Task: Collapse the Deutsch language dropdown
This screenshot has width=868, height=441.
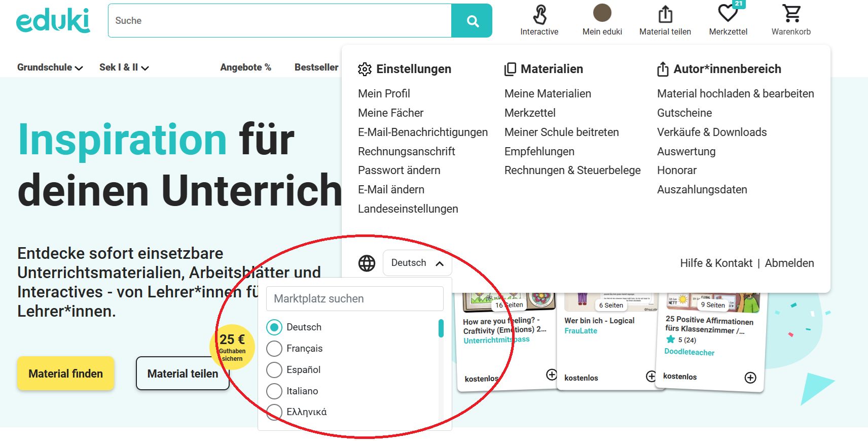Action: (417, 263)
